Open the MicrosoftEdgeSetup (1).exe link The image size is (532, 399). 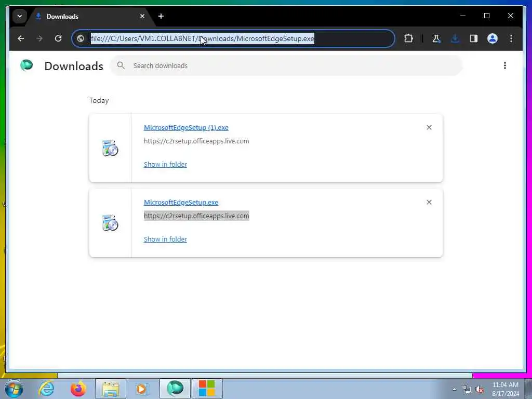[x=186, y=128]
